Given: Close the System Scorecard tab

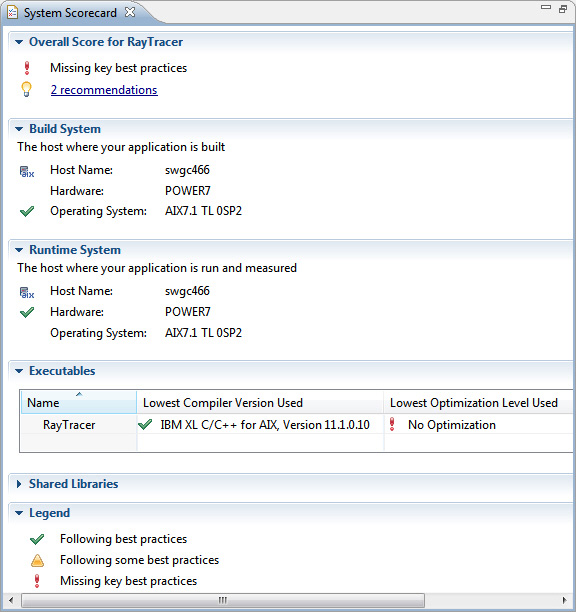Looking at the screenshot, I should (x=130, y=12).
